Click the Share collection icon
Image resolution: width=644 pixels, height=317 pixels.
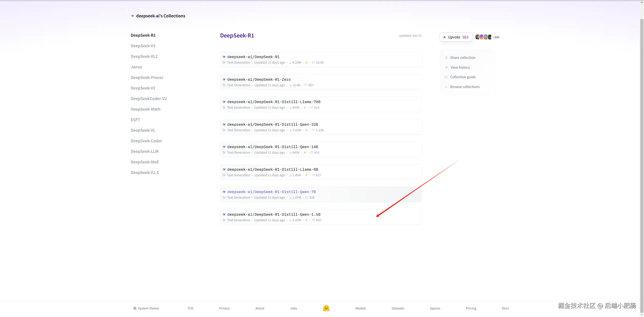point(446,58)
